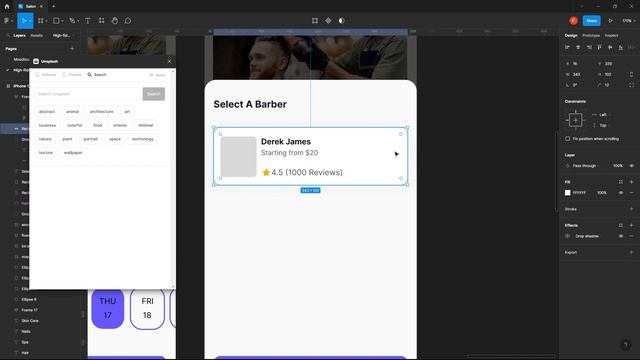The height and width of the screenshot is (360, 640).
Task: Open the vertical constraint Top dropdown
Action: coord(602,125)
